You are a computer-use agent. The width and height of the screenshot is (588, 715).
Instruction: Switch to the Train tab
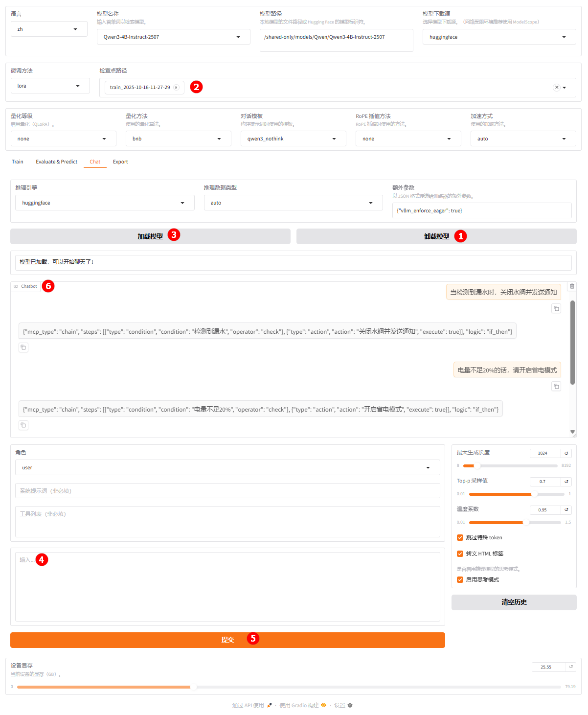[18, 162]
